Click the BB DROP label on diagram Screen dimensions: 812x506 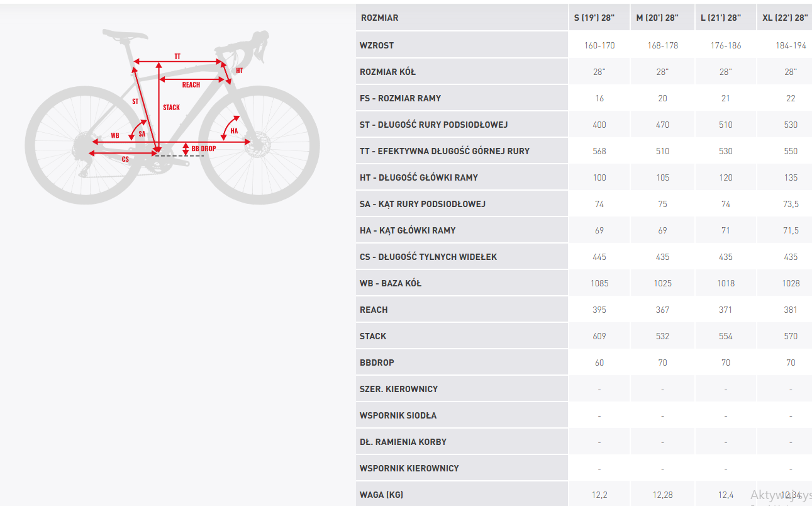[x=203, y=149]
